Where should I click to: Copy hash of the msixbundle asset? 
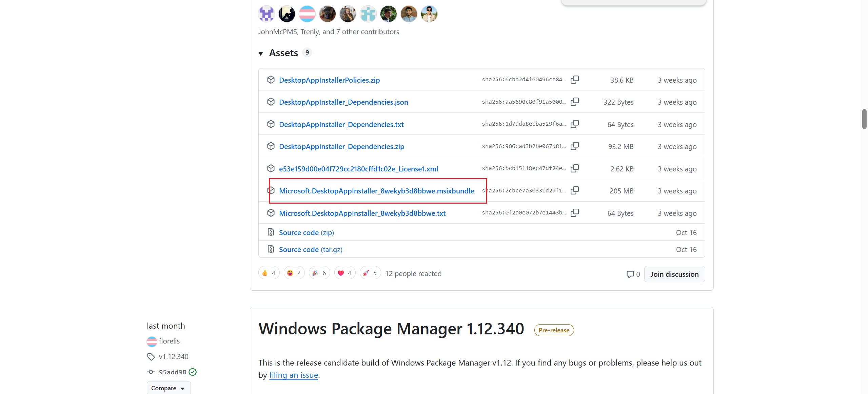[574, 190]
